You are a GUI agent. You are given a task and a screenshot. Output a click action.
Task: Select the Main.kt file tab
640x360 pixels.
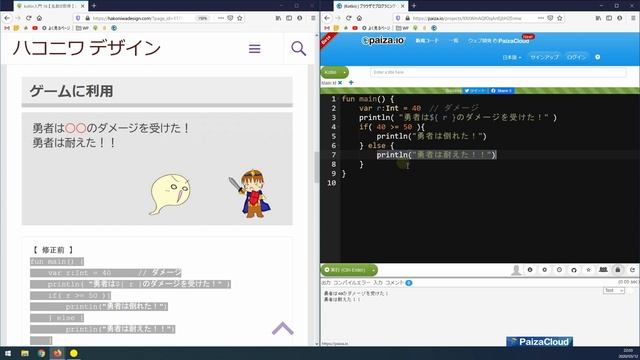point(329,83)
